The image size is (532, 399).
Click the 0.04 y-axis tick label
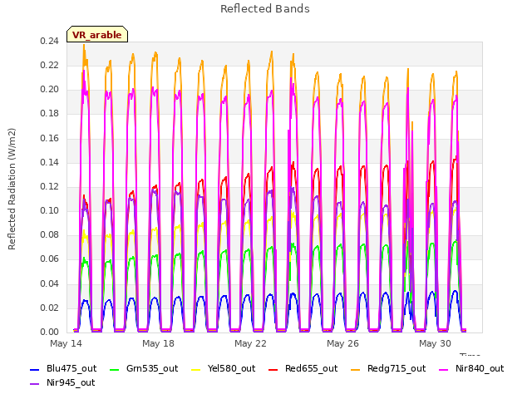(x=50, y=284)
